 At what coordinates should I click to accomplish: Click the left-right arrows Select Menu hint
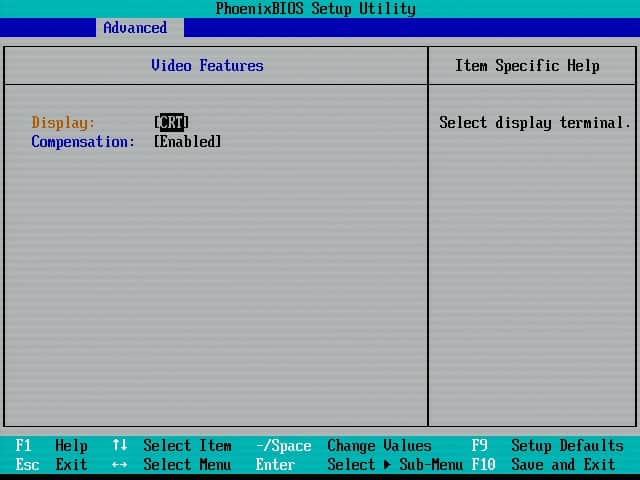[x=172, y=464]
